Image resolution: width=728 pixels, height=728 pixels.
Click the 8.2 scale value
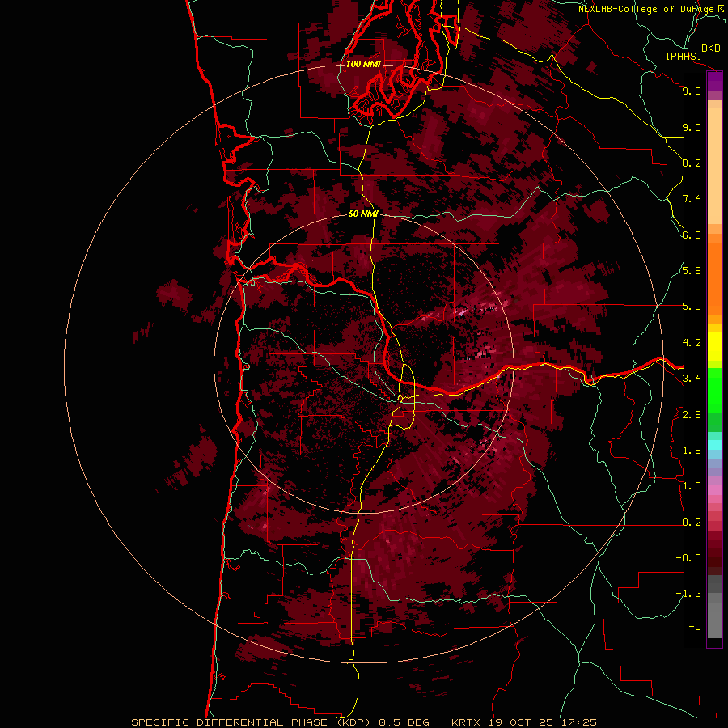pyautogui.click(x=692, y=163)
